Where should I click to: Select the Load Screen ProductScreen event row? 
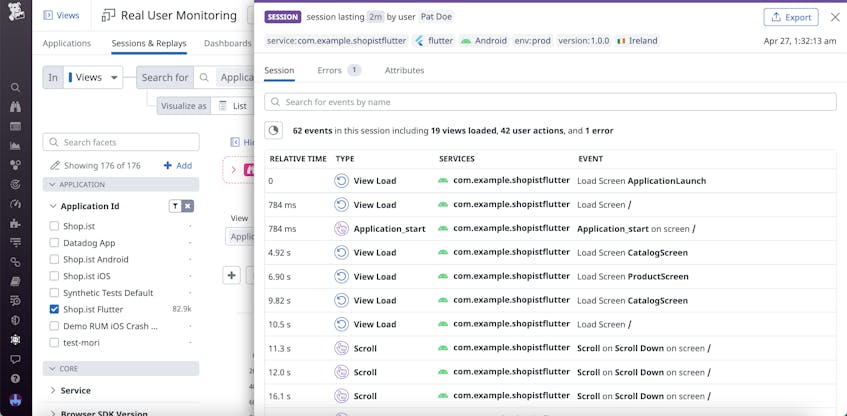(550, 277)
